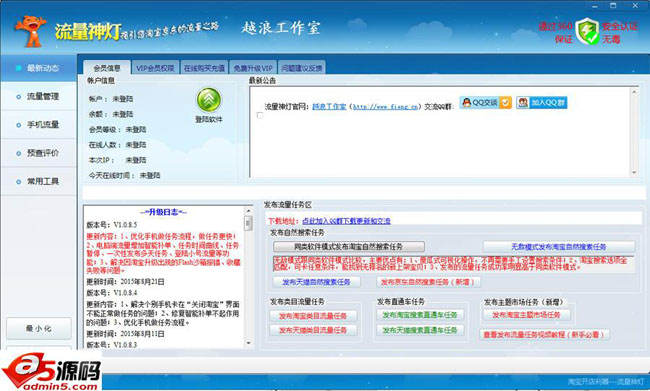Viewport: 650px width, 391px height.
Task: Click the QQ交谈 chat button
Action: click(x=485, y=102)
